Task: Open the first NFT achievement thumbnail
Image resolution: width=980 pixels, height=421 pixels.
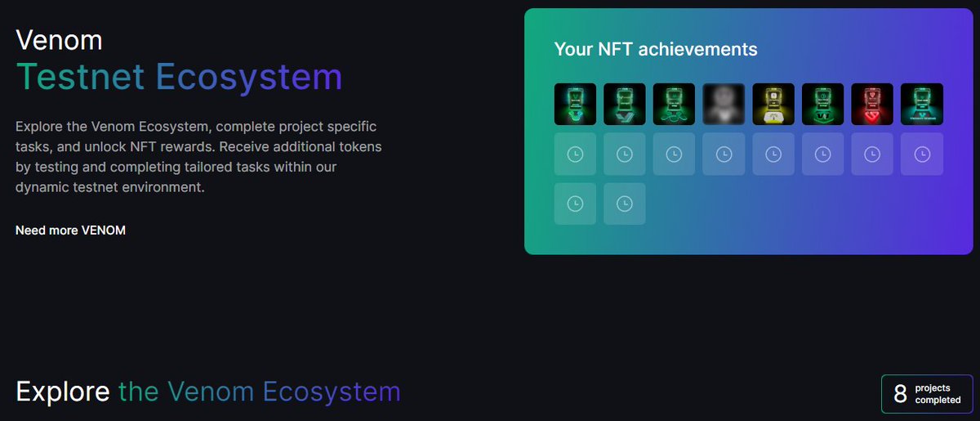Action: pyautogui.click(x=575, y=105)
